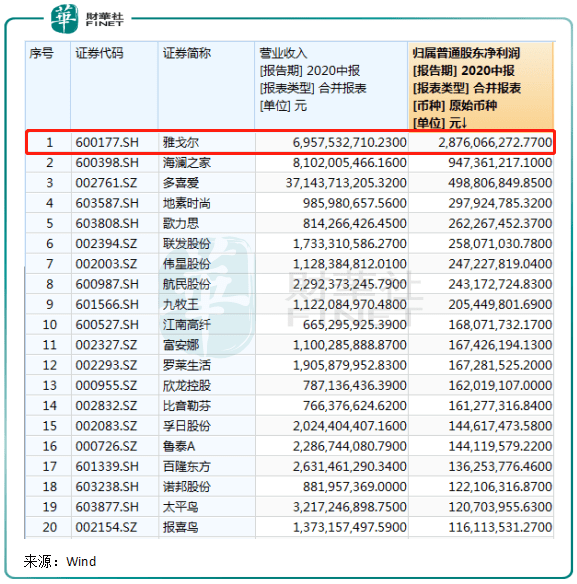The height and width of the screenshot is (584, 577).
Task: Select security name 联发股份
Action: (187, 244)
